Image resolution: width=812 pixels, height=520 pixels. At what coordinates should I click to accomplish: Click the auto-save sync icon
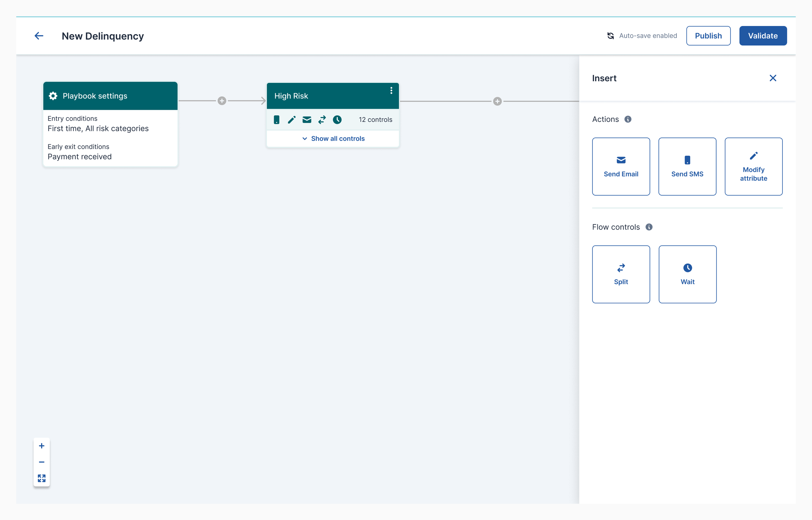pos(610,36)
